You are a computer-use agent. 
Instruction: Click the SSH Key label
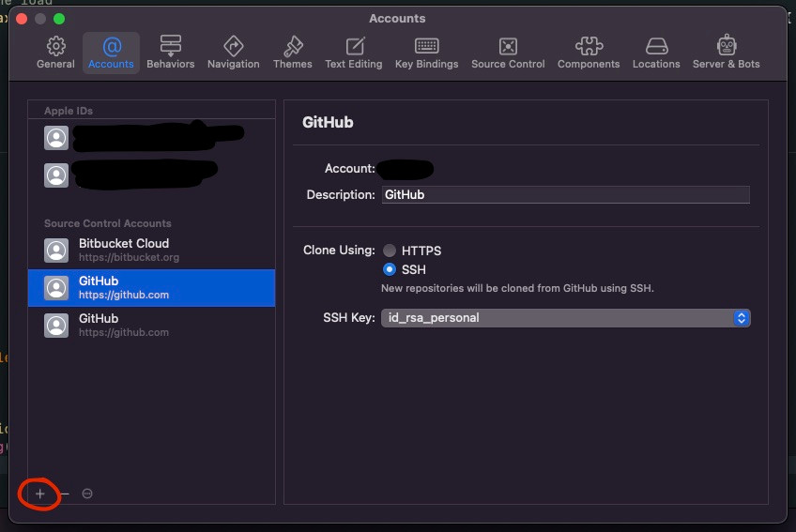point(349,318)
